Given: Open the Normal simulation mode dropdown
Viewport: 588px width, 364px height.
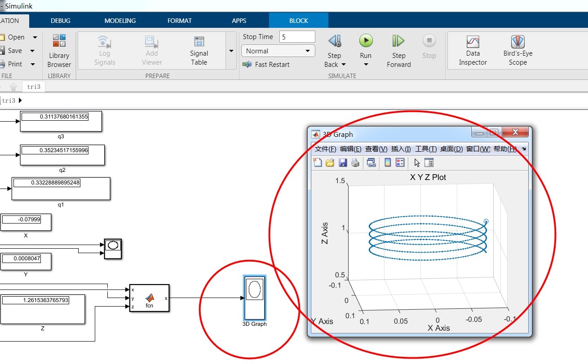Looking at the screenshot, I should coord(278,51).
